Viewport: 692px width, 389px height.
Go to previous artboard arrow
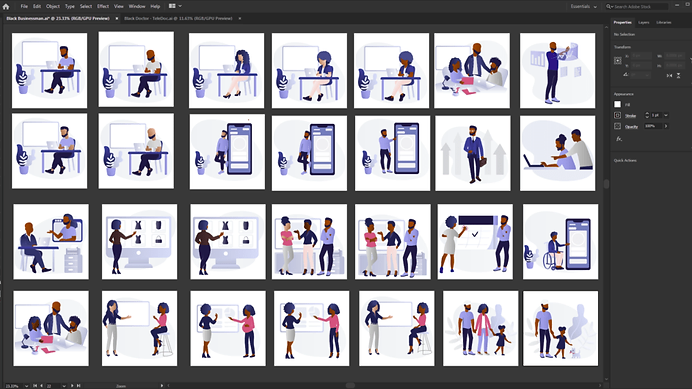(41, 386)
